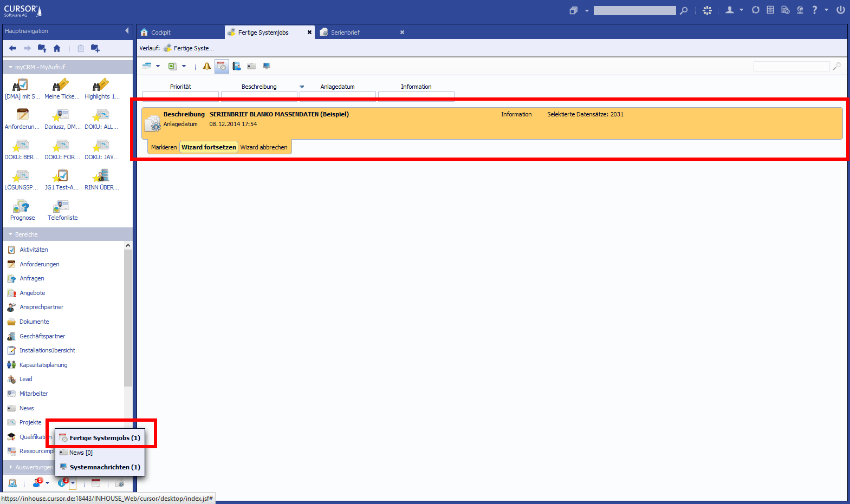Screen dimensions: 850x504
Task: Expand the Auswertungen section
Action: 11,467
